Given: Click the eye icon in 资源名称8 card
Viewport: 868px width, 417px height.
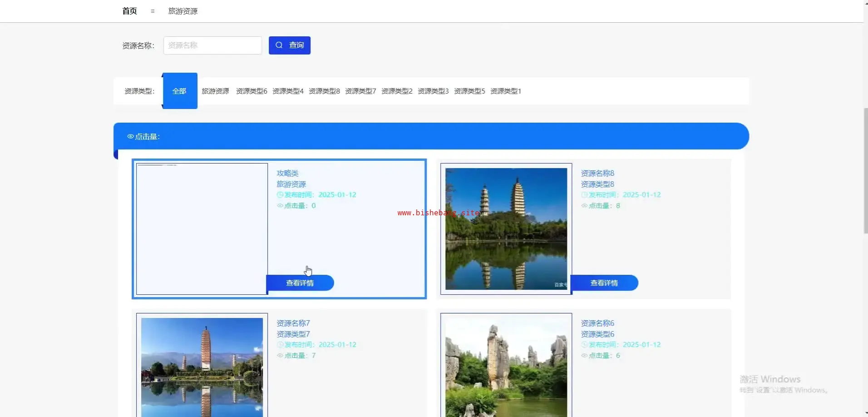Looking at the screenshot, I should click(584, 206).
